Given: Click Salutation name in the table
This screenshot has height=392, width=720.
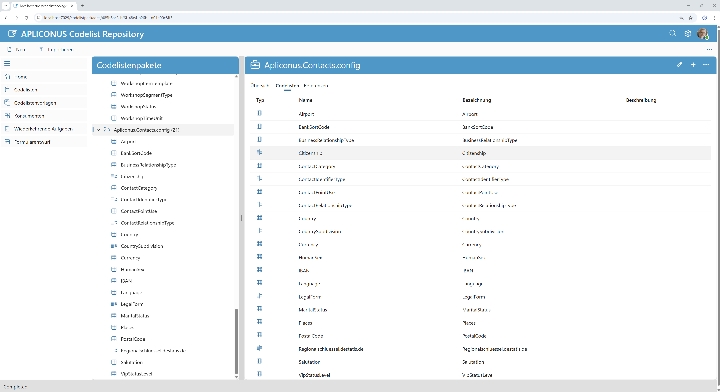Looking at the screenshot, I should 309,362.
